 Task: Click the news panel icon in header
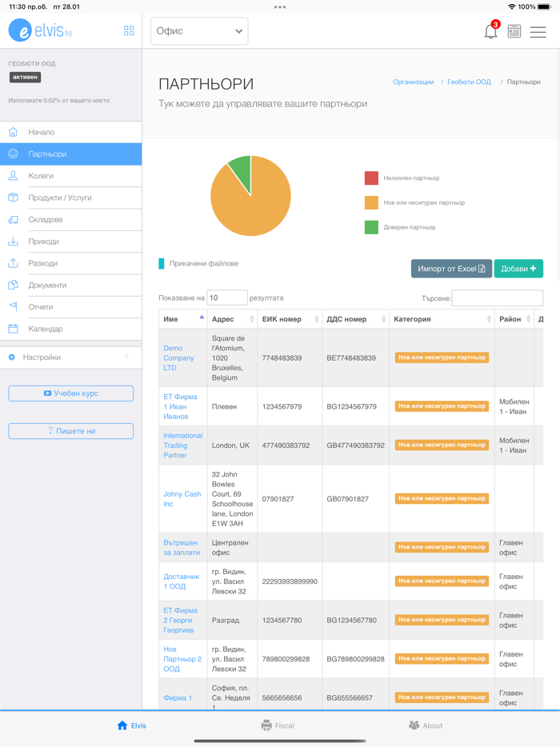[514, 32]
